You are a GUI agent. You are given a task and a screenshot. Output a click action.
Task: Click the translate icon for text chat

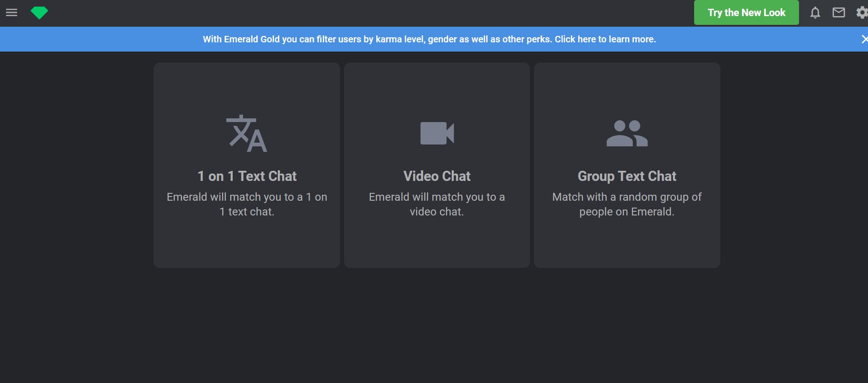pos(247,133)
